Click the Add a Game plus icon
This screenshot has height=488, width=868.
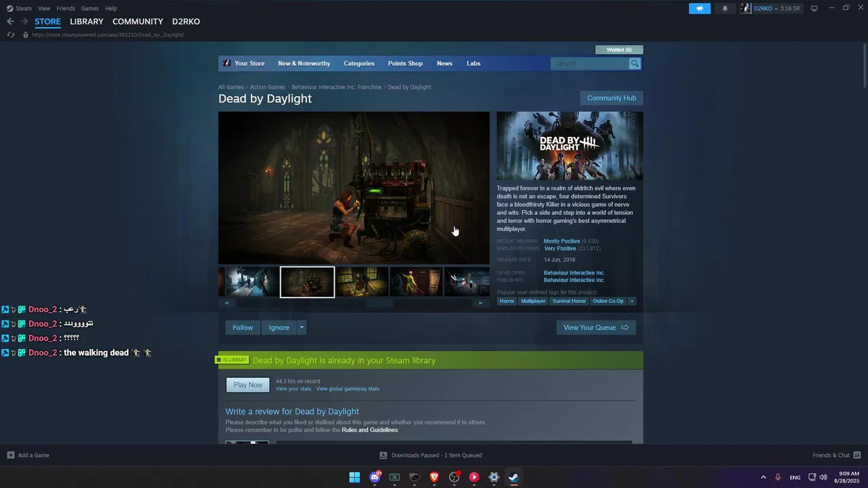[10, 455]
